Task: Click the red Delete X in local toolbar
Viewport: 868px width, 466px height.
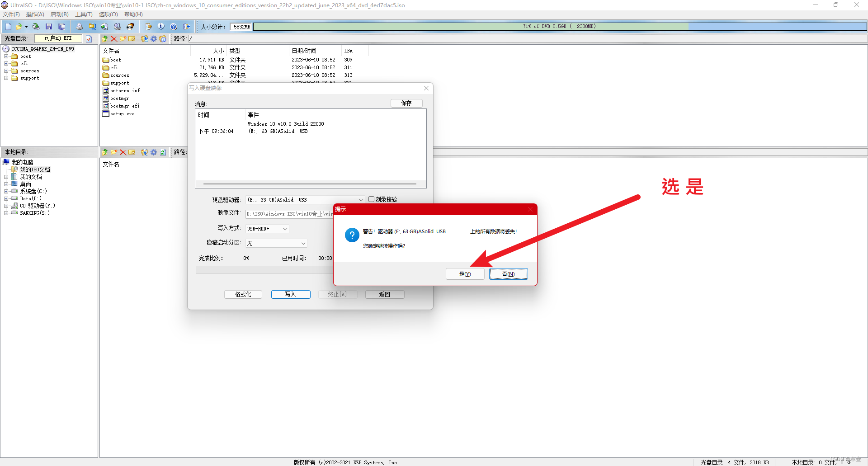Action: pyautogui.click(x=123, y=152)
